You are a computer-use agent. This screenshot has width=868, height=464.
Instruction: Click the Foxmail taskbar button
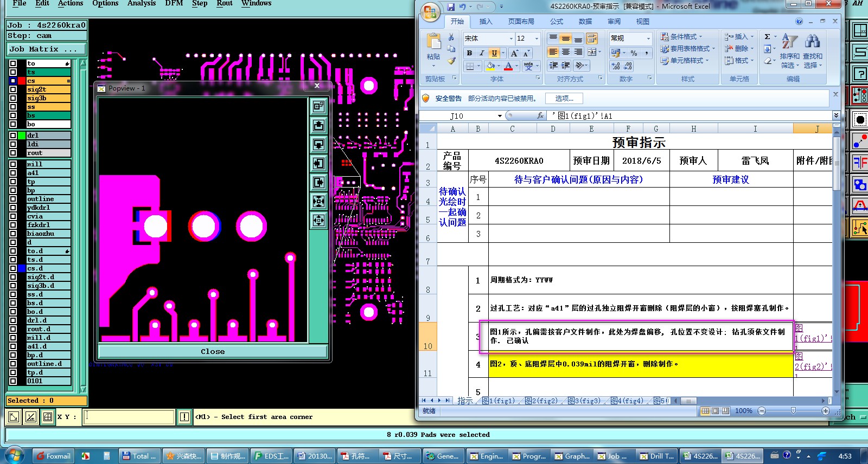53,456
